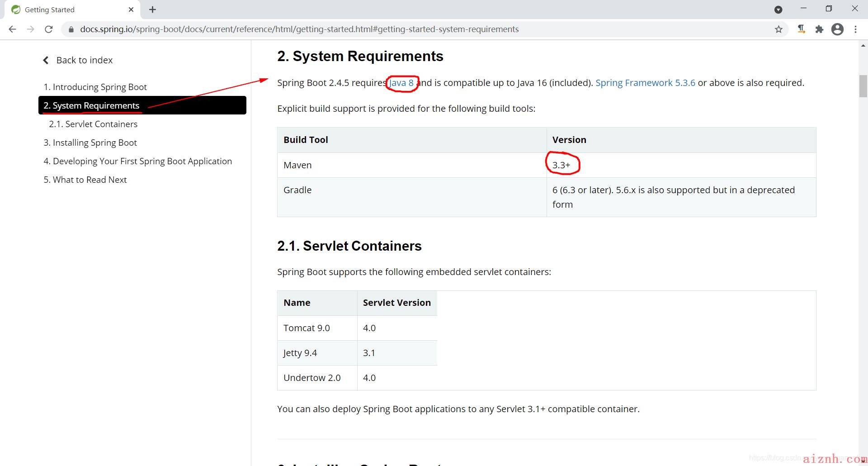Click the 2. System Requirements heading
The height and width of the screenshot is (466, 868).
pos(360,56)
